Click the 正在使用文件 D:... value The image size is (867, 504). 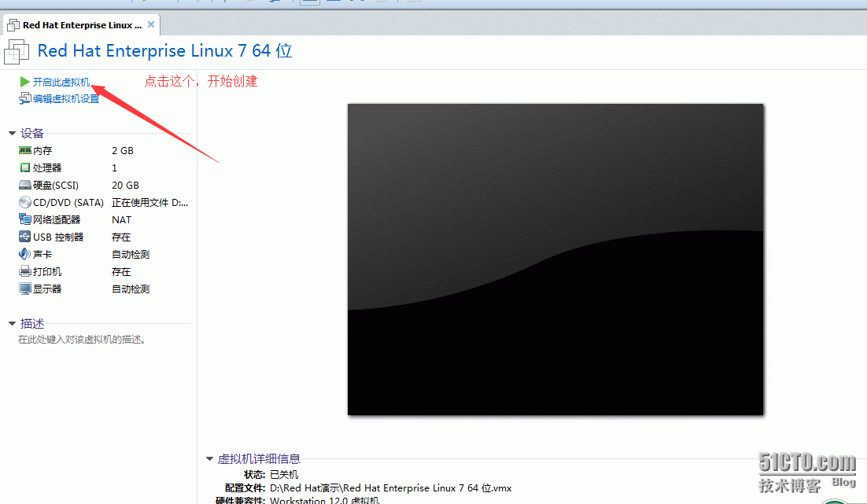pyautogui.click(x=149, y=202)
